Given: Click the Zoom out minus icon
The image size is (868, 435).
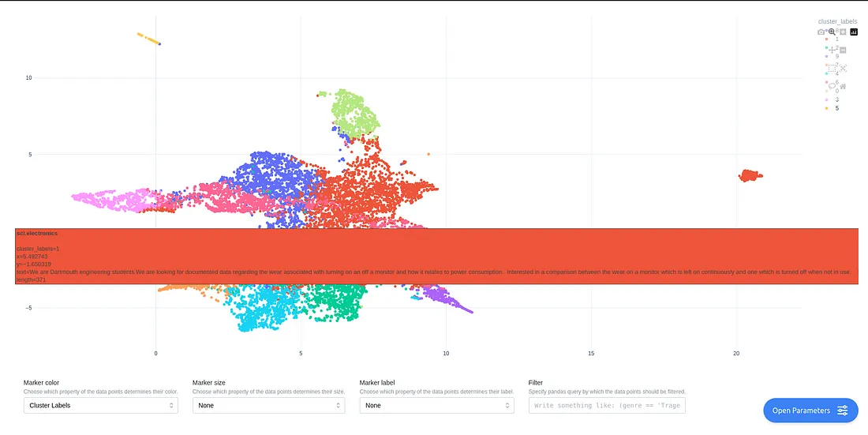Looking at the screenshot, I should point(843,50).
